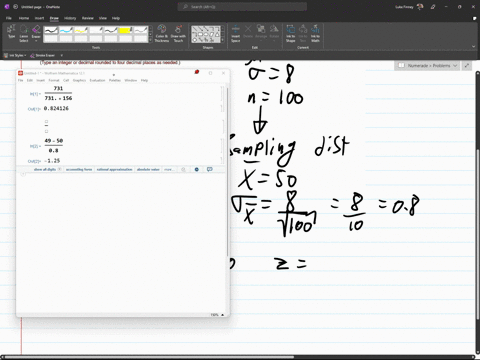The height and width of the screenshot is (360, 480).
Task: Select Stroke Eraser in quick access bar
Action: click(x=42, y=55)
